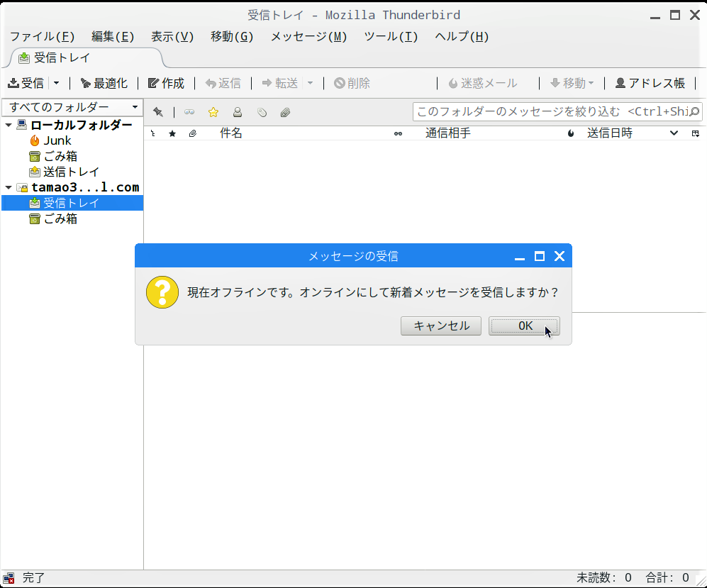Open the column picker icon
Image resolution: width=707 pixels, height=588 pixels.
pos(695,133)
